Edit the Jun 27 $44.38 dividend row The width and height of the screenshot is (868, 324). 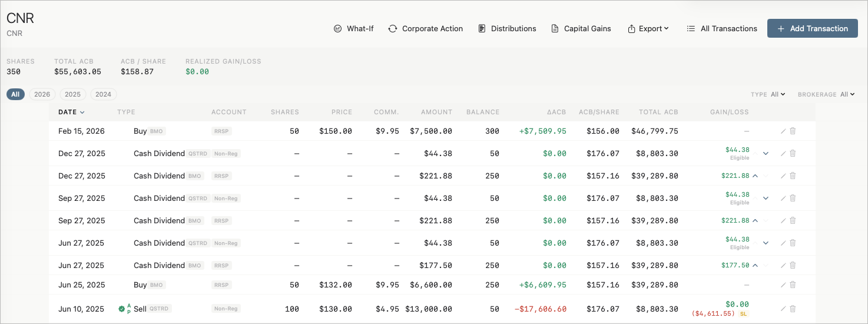[x=783, y=243]
